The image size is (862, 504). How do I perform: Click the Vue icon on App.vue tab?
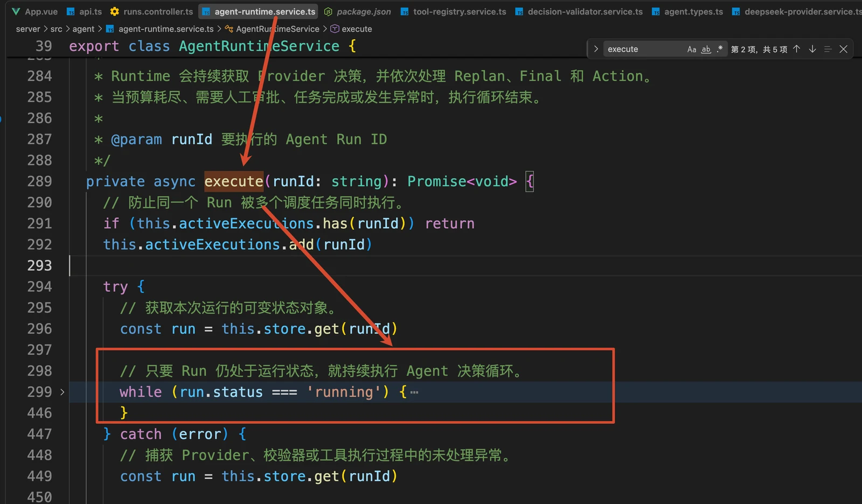coord(16,11)
